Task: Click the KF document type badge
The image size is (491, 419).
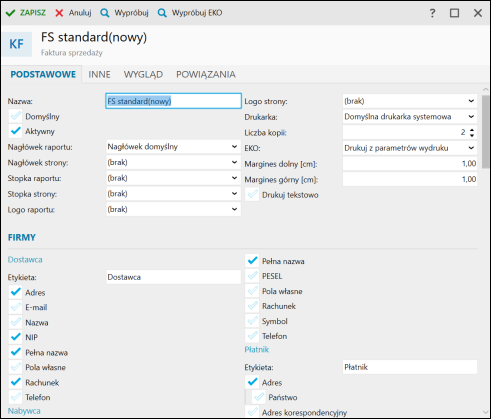Action: (x=17, y=44)
